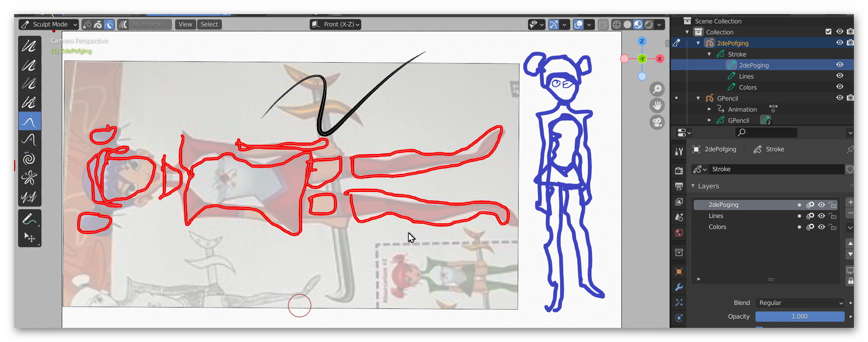Toggle segment selection mask in header

(x=109, y=24)
